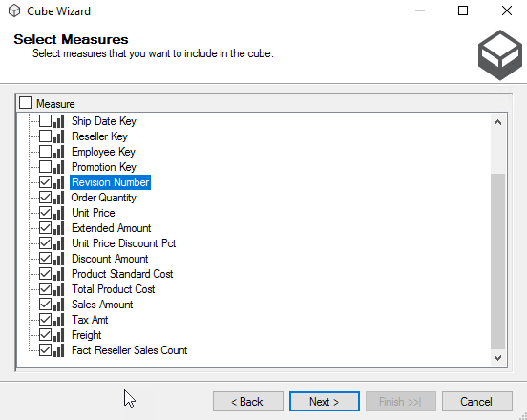This screenshot has width=527, height=420.
Task: Go to the next wizard step
Action: pos(325,402)
